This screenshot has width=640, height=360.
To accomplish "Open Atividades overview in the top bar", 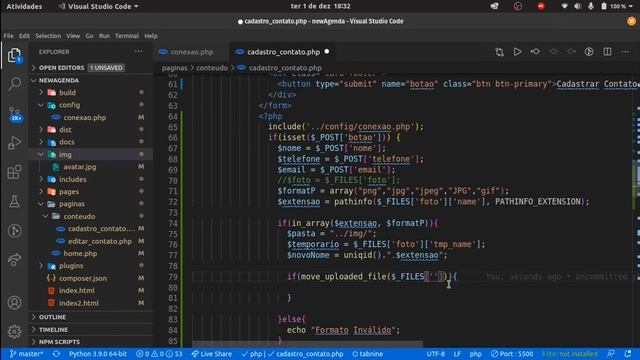I will click(x=24, y=6).
